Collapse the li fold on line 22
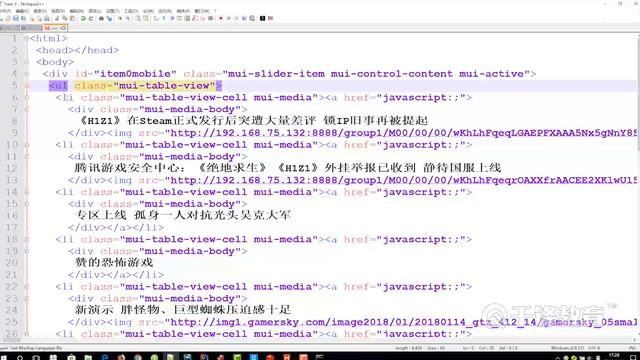The width and height of the screenshot is (640, 360). pos(27,287)
